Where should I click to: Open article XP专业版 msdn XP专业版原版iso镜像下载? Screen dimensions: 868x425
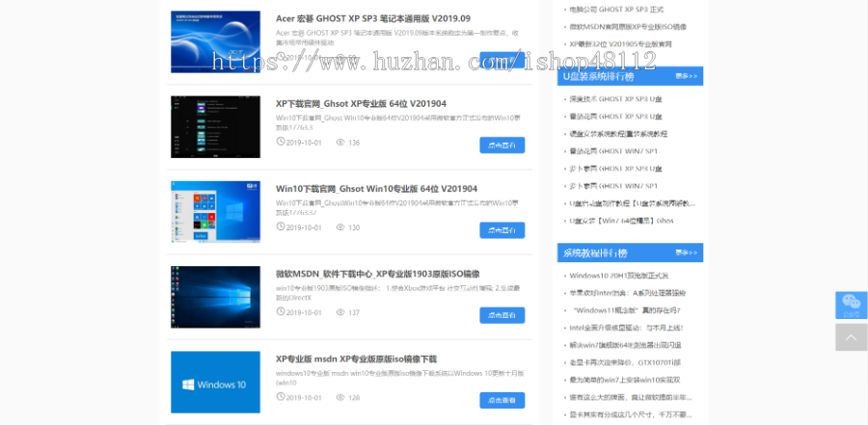tap(357, 359)
